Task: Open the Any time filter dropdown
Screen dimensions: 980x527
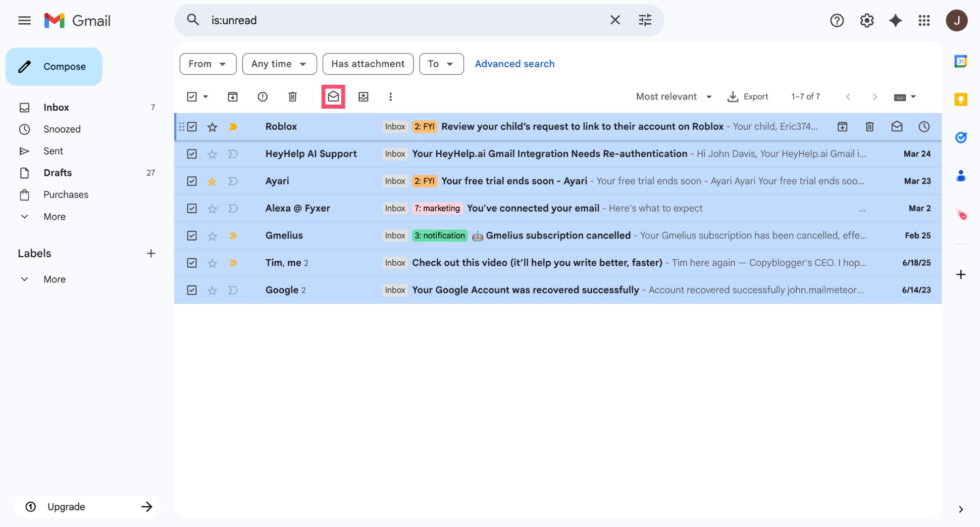Action: tap(279, 64)
